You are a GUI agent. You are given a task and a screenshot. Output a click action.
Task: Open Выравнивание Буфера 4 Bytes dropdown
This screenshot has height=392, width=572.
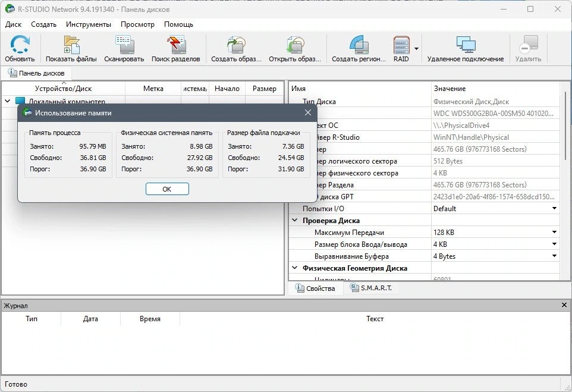pos(554,256)
